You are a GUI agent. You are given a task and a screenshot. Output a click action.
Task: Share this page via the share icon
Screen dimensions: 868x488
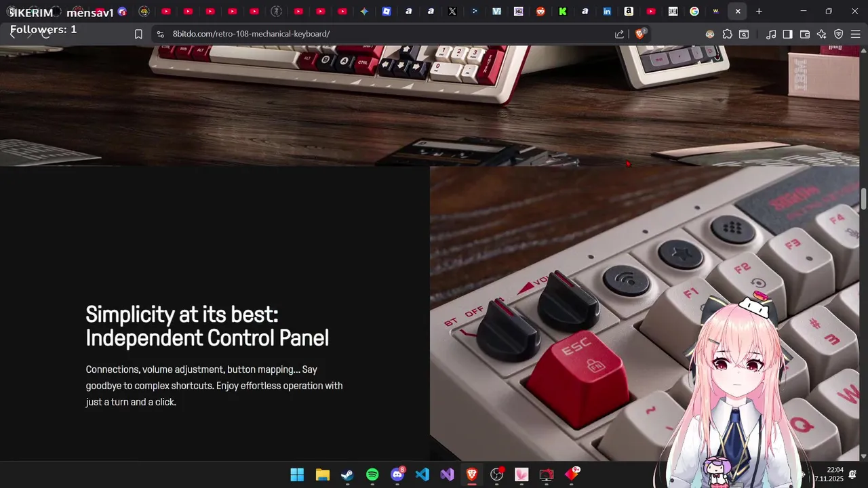click(619, 34)
